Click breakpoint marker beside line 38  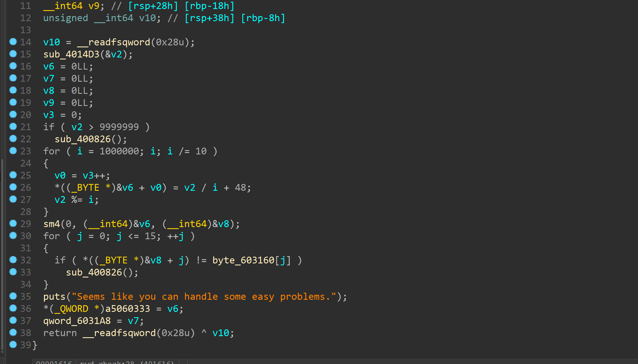13,332
